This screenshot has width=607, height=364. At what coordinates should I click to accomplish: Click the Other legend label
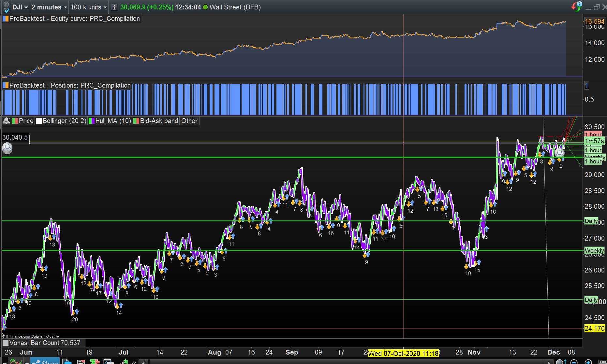[189, 121]
